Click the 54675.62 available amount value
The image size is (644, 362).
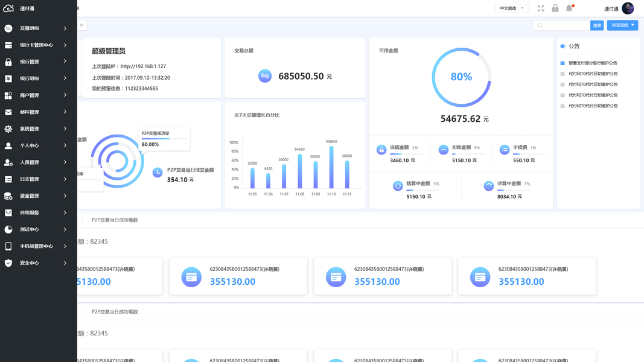pos(461,119)
